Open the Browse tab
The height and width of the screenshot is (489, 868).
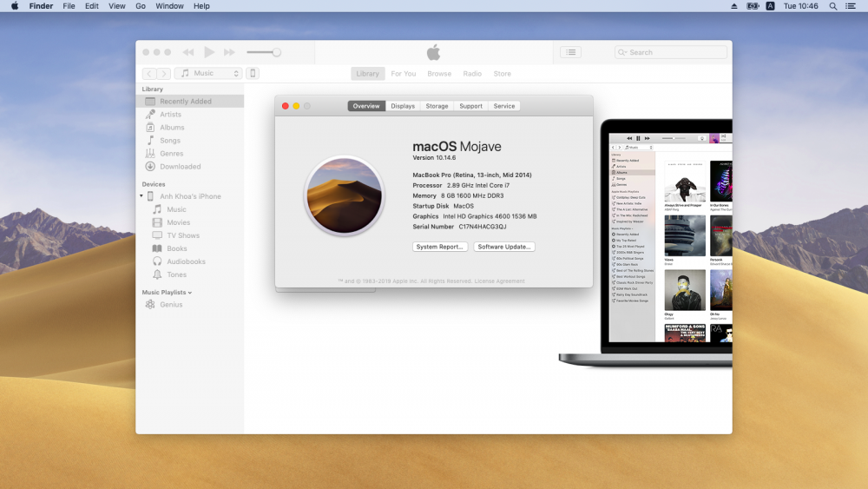coord(439,74)
